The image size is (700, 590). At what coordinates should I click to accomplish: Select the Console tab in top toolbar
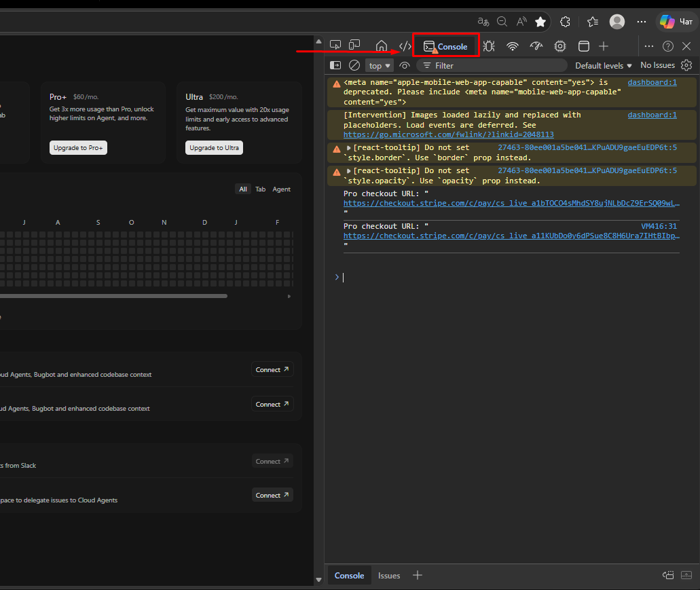[445, 46]
